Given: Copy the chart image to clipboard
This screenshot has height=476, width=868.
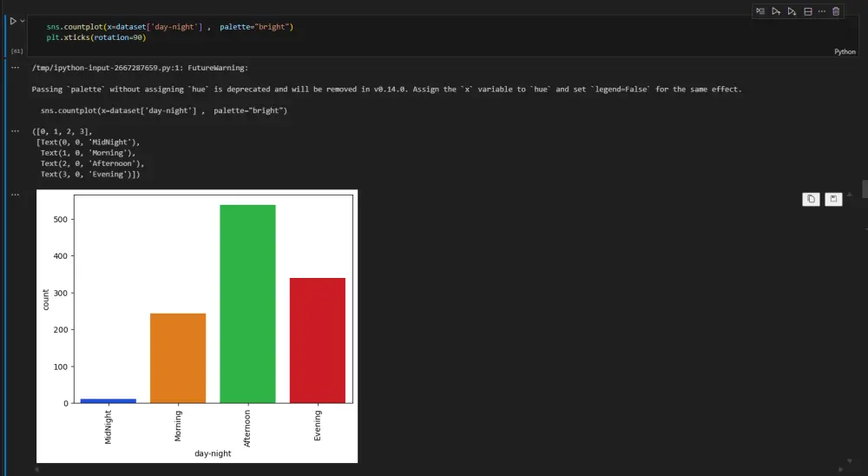Looking at the screenshot, I should tap(811, 199).
